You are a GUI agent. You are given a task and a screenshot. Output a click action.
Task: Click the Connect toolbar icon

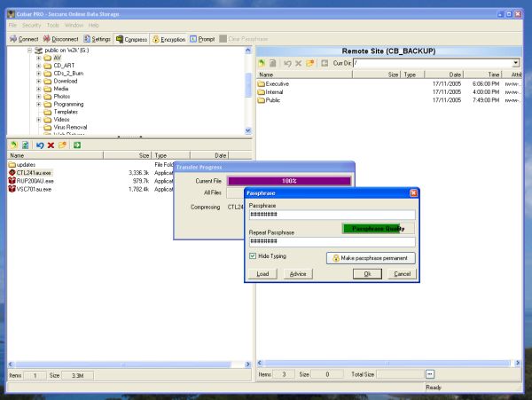pyautogui.click(x=24, y=39)
